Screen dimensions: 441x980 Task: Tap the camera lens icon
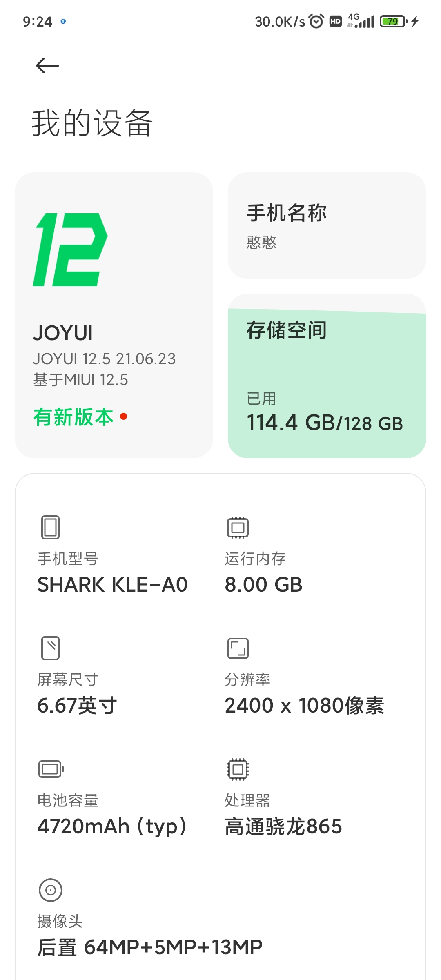[x=51, y=890]
